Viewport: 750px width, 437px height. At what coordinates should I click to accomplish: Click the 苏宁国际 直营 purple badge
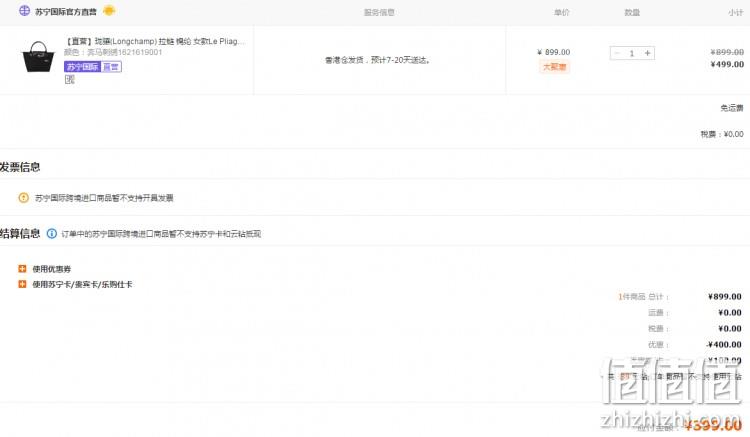click(x=93, y=67)
